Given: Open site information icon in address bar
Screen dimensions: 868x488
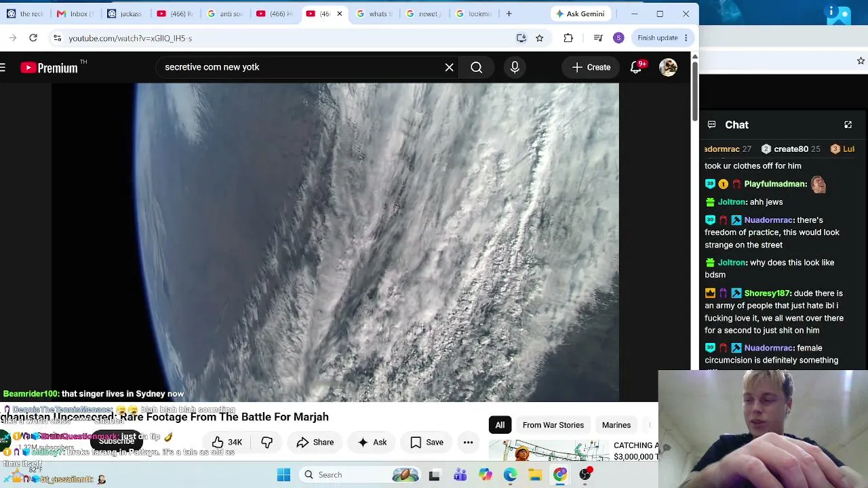Looking at the screenshot, I should (x=57, y=38).
